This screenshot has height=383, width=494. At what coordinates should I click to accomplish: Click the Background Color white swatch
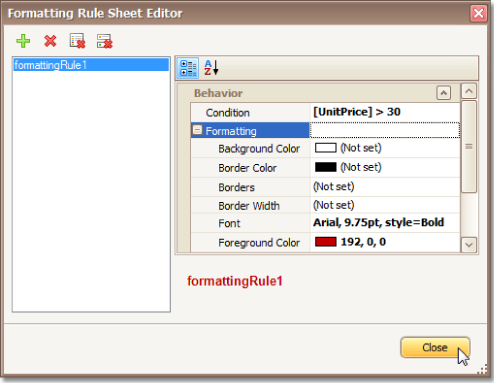326,148
